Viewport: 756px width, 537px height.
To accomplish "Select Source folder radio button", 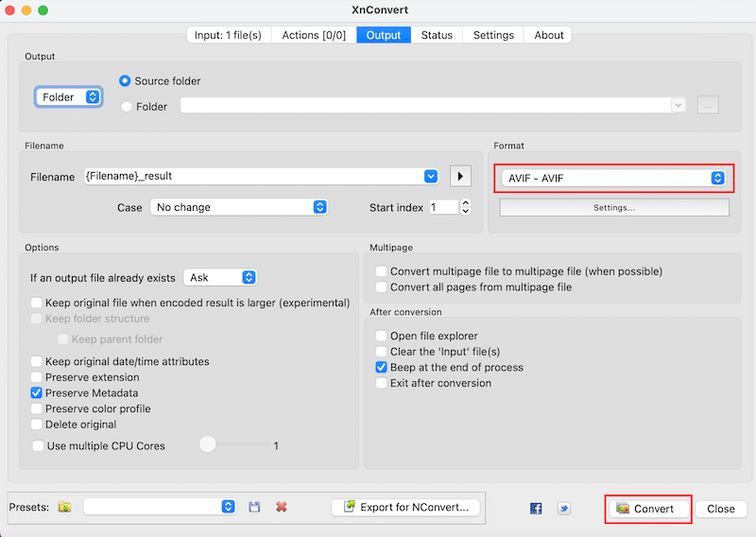I will pyautogui.click(x=125, y=80).
